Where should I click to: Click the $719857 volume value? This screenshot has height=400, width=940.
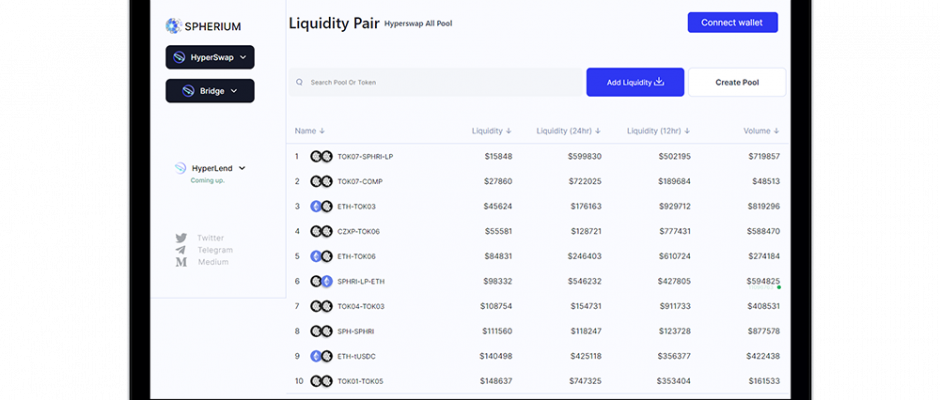coord(764,157)
